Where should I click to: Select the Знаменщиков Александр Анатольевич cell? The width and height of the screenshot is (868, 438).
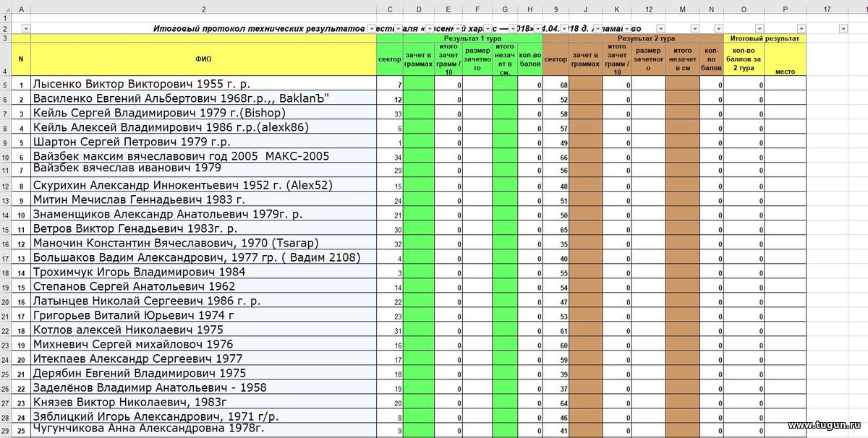point(204,215)
